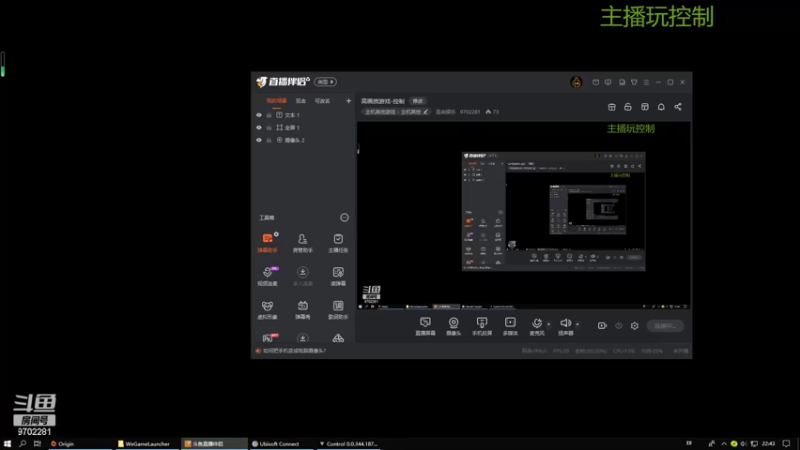The height and width of the screenshot is (450, 800).
Task: Select the 文本 1 source row
Action: [x=303, y=115]
